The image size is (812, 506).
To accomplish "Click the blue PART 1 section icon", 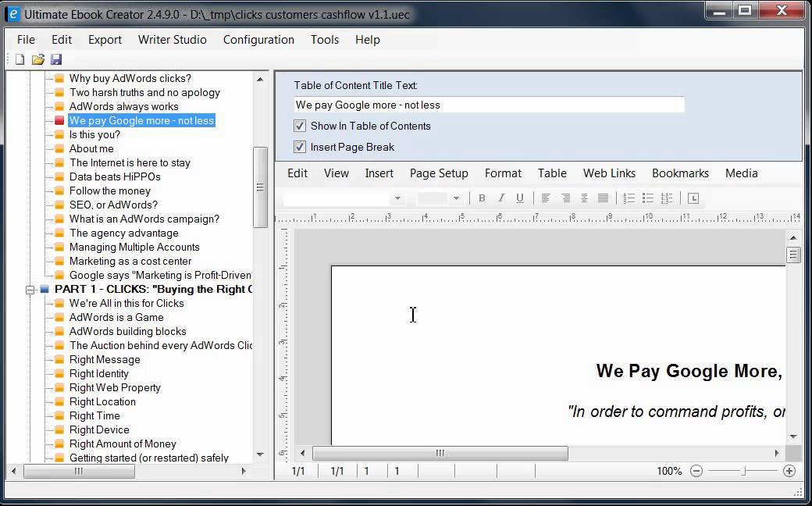I will pos(45,289).
